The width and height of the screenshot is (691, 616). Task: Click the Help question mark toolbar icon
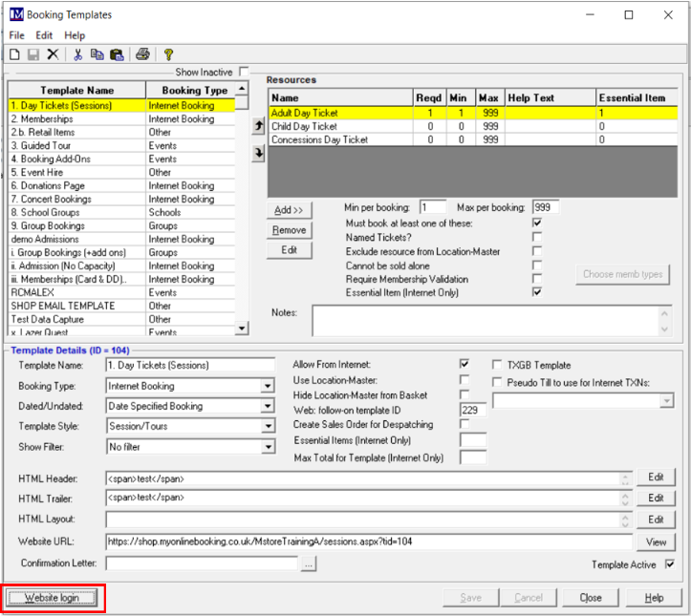pyautogui.click(x=168, y=55)
